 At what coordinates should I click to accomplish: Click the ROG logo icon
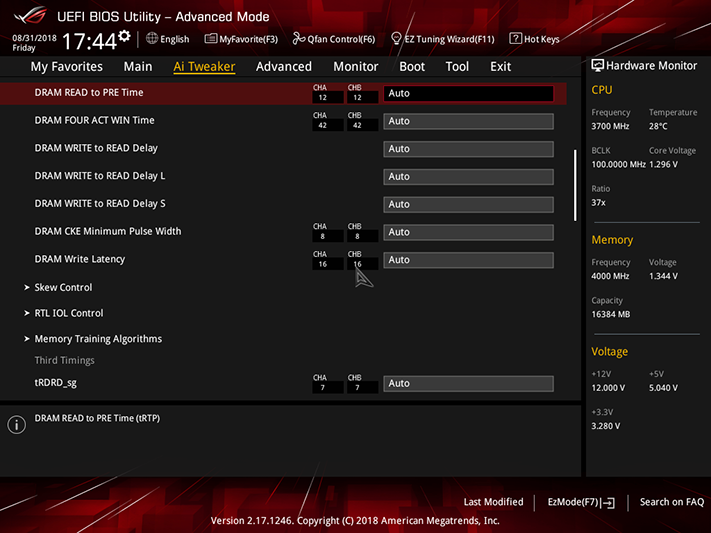click(30, 16)
